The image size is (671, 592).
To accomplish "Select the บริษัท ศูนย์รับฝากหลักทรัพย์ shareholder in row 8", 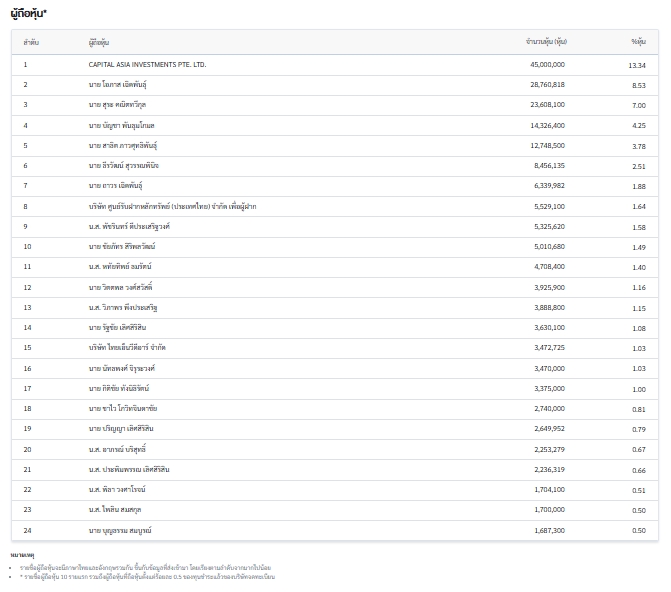I will coord(172,206).
